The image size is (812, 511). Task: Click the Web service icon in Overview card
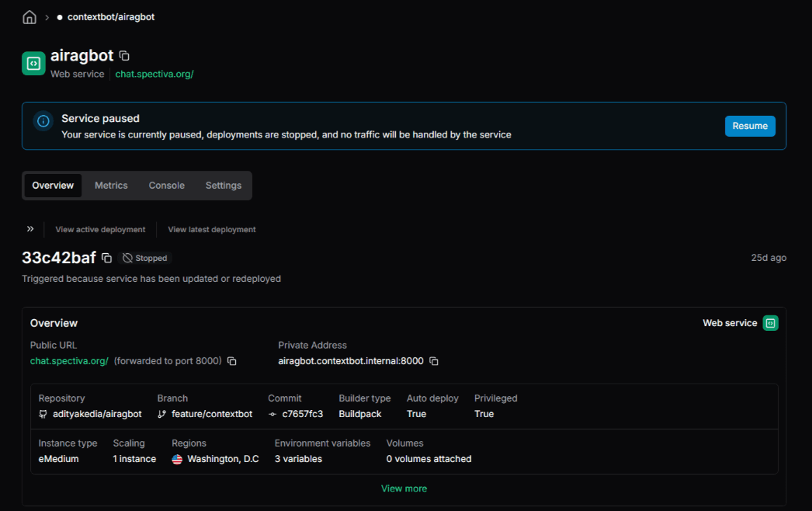pyautogui.click(x=771, y=323)
